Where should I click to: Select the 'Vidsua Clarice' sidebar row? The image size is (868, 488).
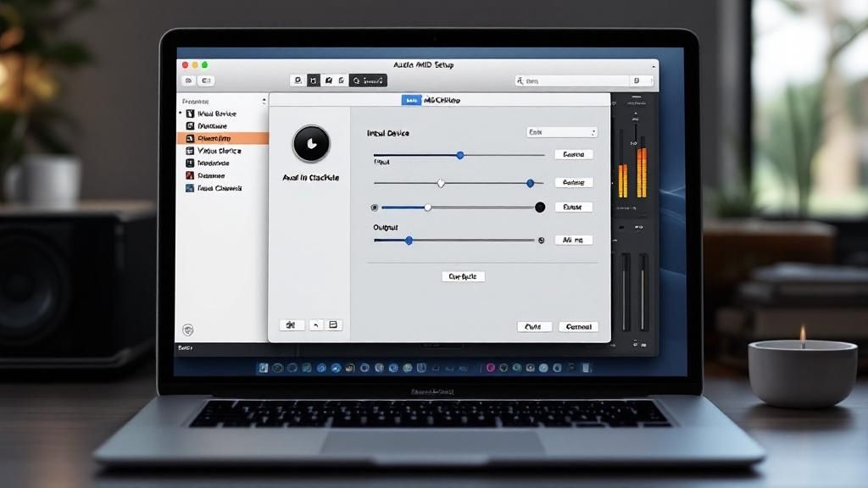coord(223,151)
